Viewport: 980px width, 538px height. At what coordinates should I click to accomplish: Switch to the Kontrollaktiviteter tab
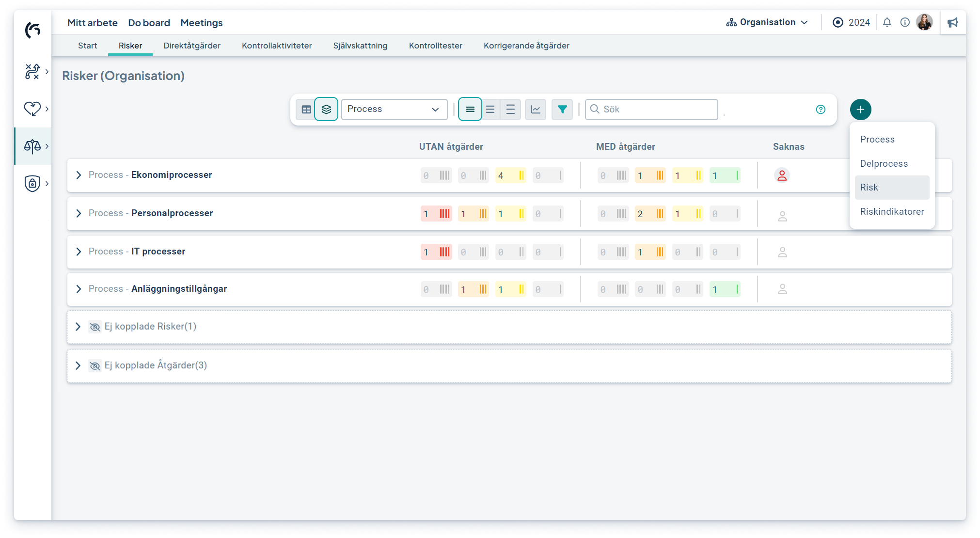pos(277,46)
